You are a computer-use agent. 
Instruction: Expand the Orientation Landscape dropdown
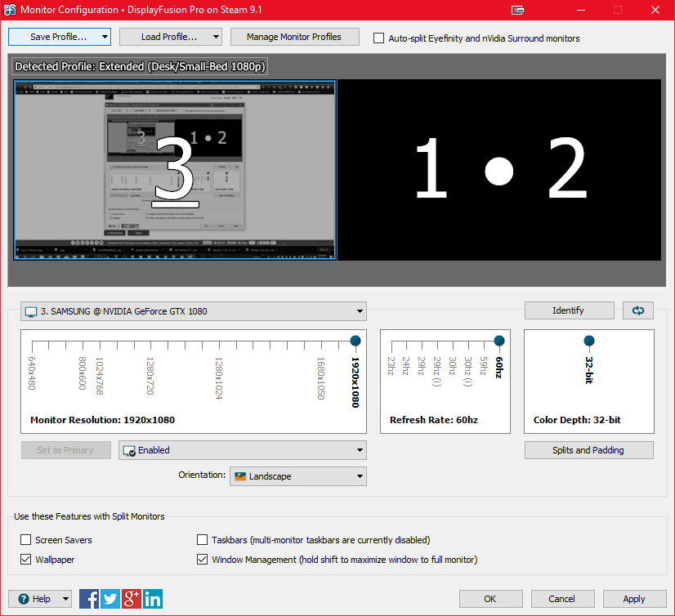click(x=297, y=476)
